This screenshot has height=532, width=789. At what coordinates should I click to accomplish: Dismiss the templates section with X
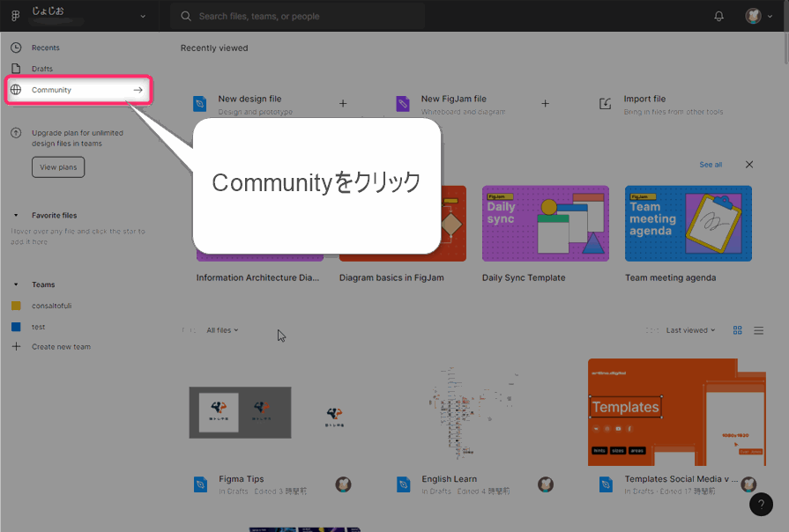[x=749, y=165]
